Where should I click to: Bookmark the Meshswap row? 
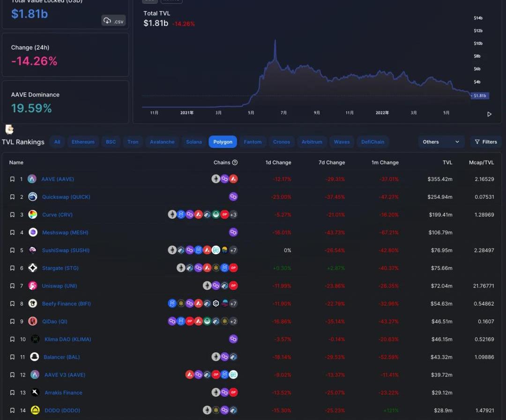coord(12,232)
